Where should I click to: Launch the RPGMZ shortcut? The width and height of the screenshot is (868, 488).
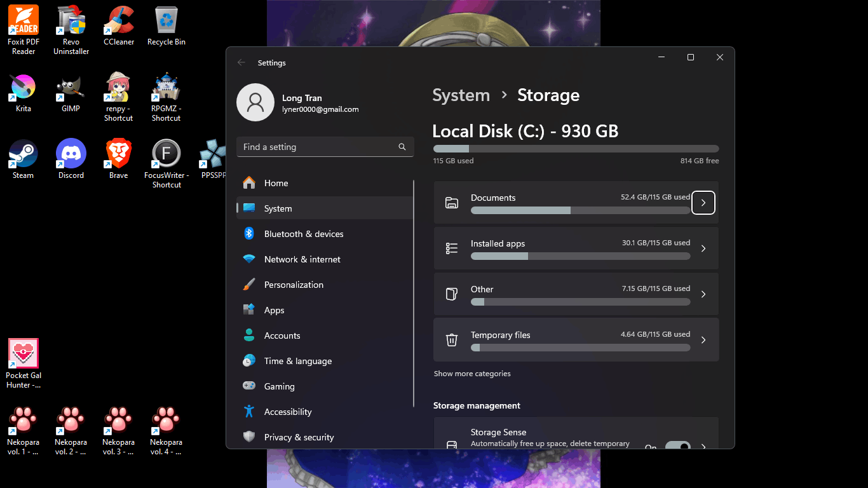(166, 97)
